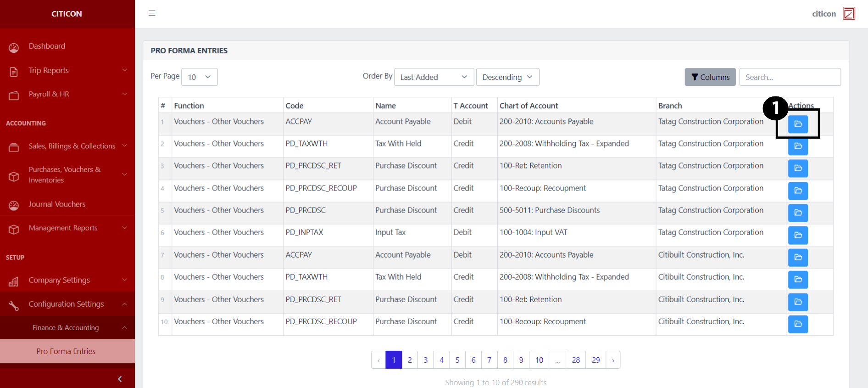The image size is (868, 388).
Task: Open the Per Page dropdown
Action: tap(199, 77)
